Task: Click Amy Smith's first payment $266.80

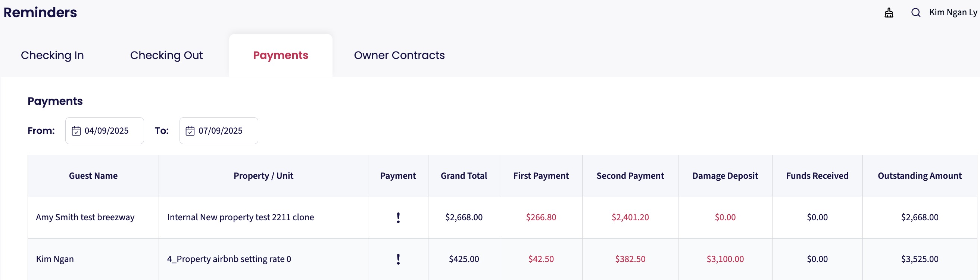Action: pos(541,217)
